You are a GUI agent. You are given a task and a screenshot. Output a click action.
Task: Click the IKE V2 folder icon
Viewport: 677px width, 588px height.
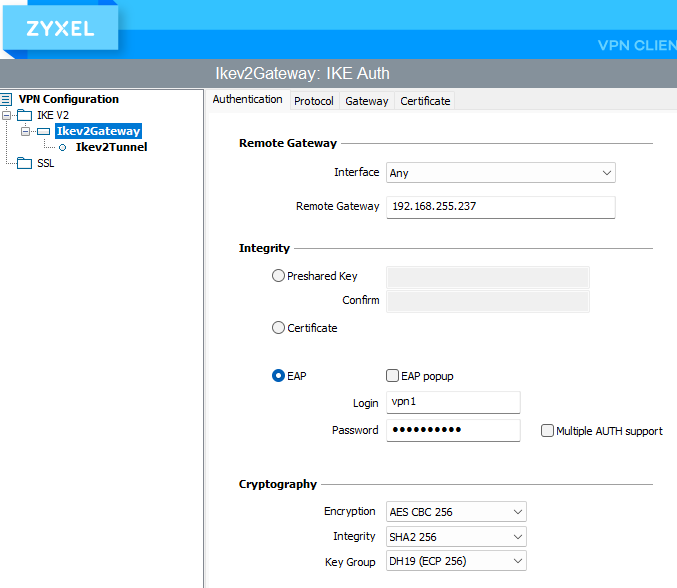point(25,115)
